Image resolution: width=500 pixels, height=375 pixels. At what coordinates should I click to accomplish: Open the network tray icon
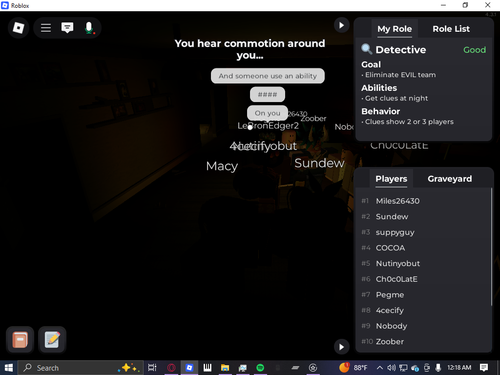coord(403,368)
